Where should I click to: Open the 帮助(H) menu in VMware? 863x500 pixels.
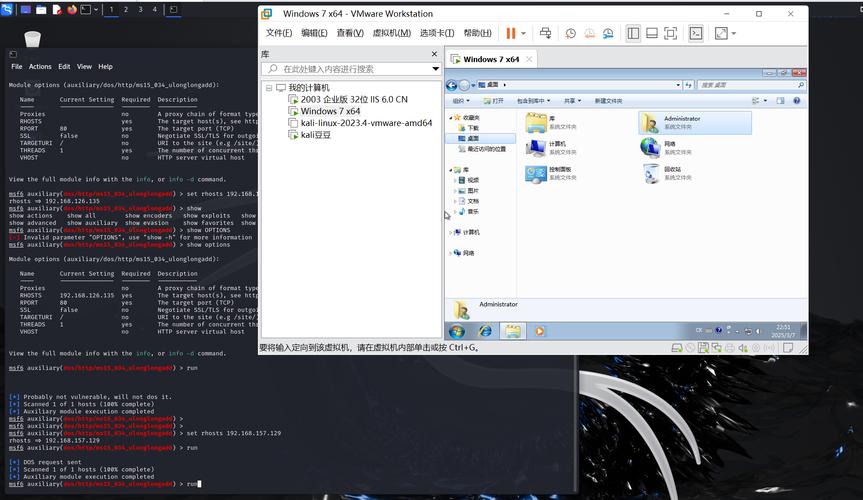click(x=477, y=33)
